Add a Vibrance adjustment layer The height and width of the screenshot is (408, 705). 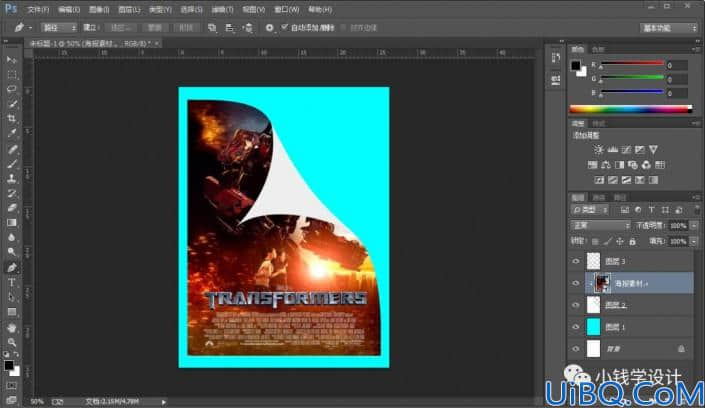[x=653, y=149]
